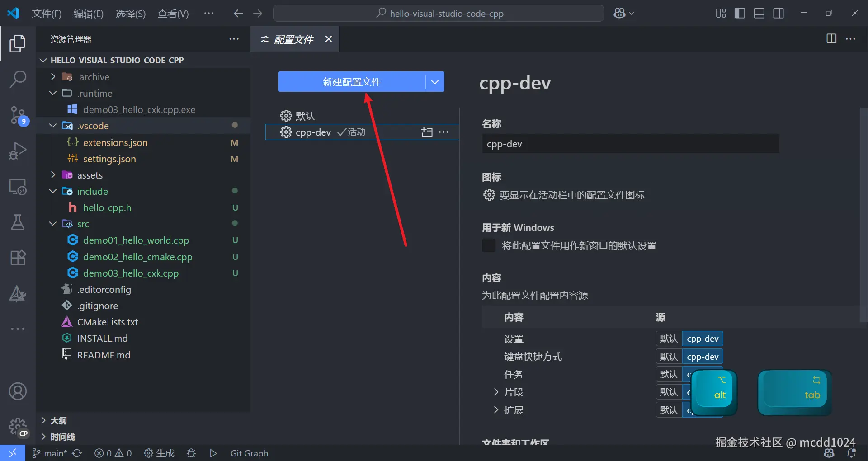
Task: Set 片段 source to 默认
Action: click(669, 392)
